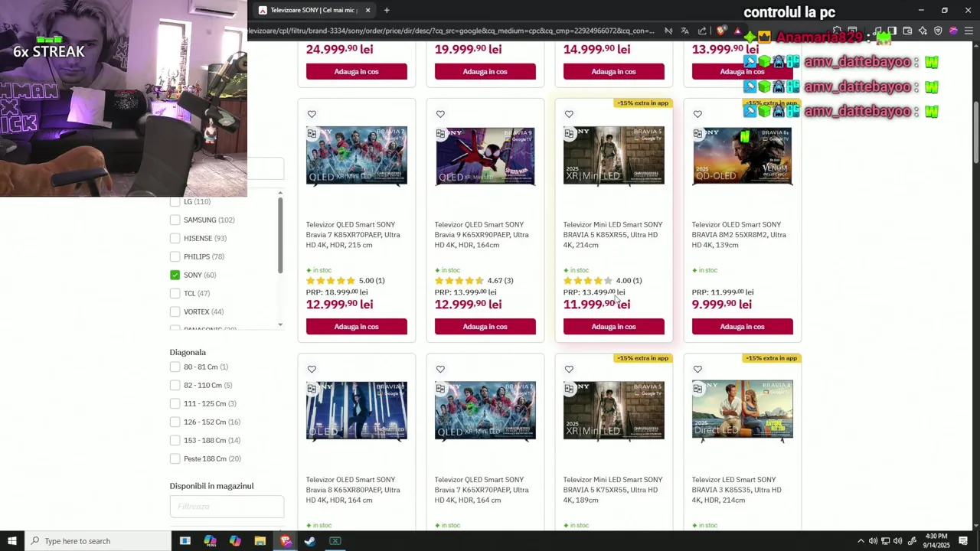This screenshot has width=980, height=551.
Task: Open Steam from the taskbar
Action: [x=310, y=541]
